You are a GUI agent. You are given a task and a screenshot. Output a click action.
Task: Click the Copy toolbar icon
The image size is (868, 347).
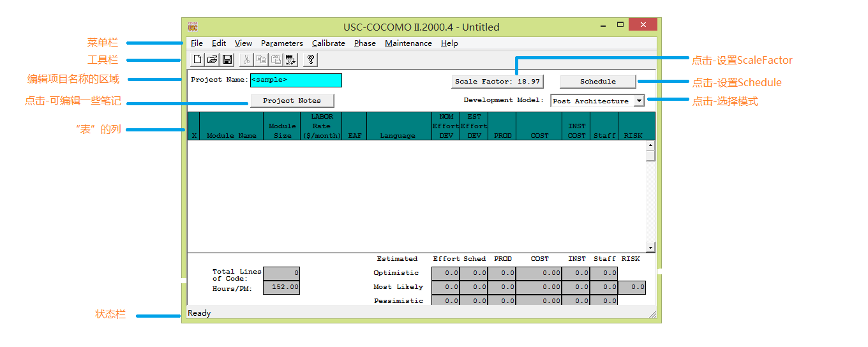point(261,59)
